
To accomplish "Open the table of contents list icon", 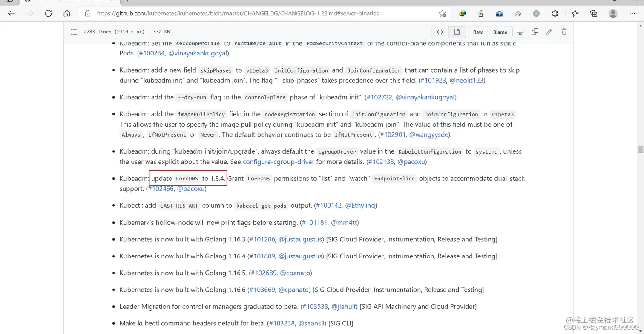I will [74, 32].
